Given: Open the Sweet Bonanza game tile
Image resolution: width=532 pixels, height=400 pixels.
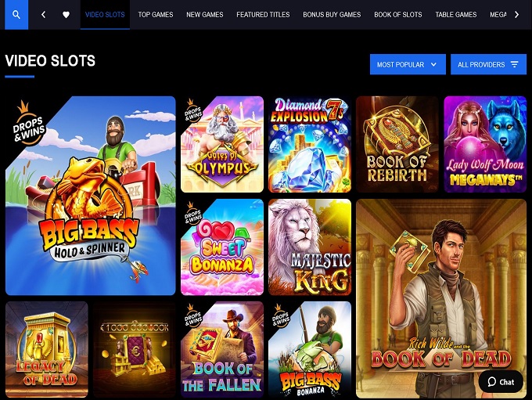Looking at the screenshot, I should 222,247.
